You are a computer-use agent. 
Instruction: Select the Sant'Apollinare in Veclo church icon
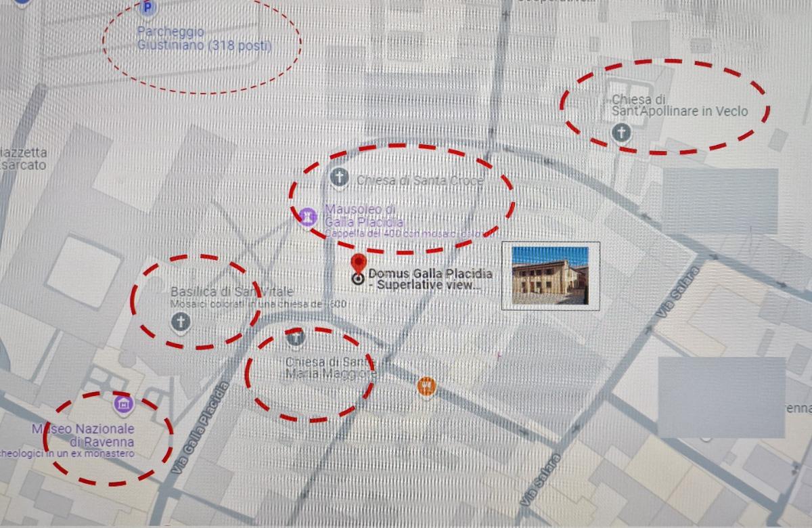click(x=621, y=133)
